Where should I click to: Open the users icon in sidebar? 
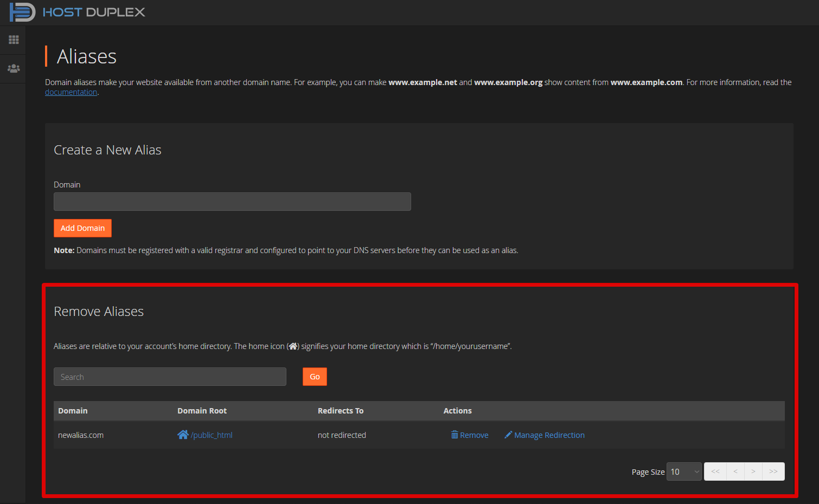click(x=14, y=68)
